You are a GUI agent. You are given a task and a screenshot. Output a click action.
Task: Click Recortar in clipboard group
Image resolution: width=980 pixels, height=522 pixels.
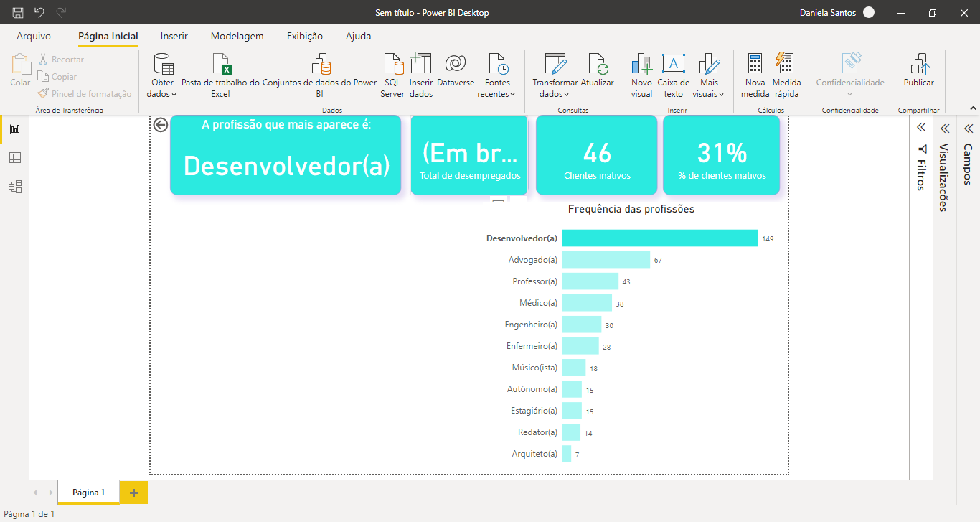tap(62, 60)
